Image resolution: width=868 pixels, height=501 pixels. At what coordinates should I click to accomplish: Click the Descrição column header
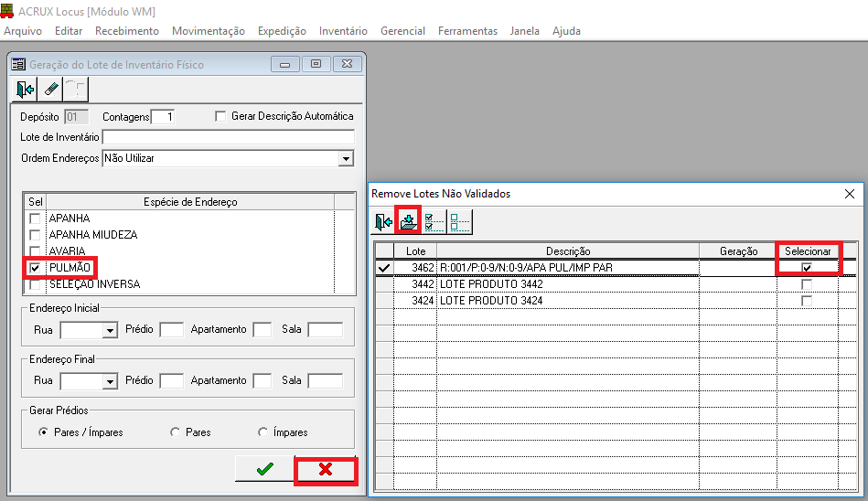pyautogui.click(x=568, y=251)
